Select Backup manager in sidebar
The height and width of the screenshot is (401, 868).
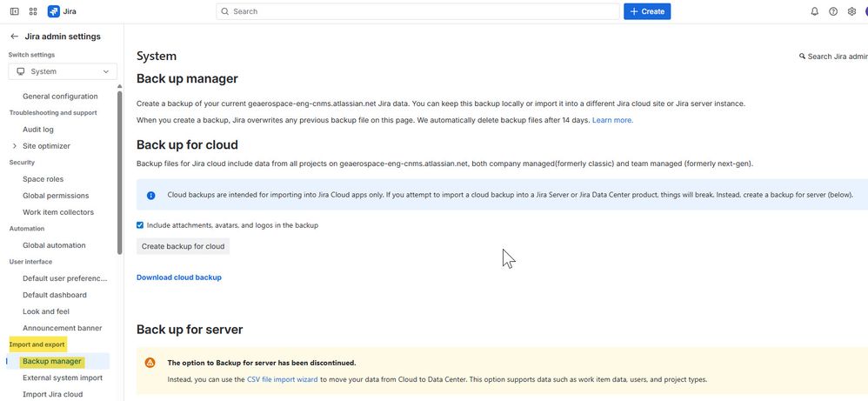click(52, 361)
